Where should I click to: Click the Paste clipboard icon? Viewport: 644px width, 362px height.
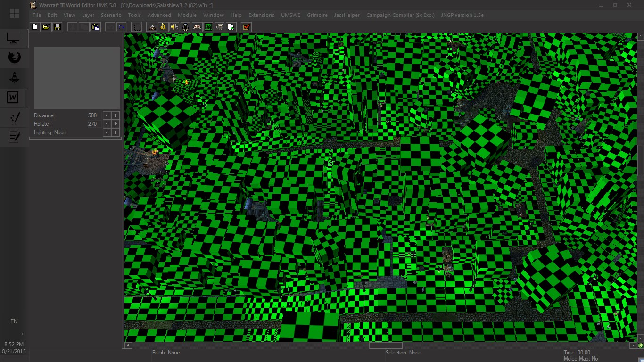95,27
